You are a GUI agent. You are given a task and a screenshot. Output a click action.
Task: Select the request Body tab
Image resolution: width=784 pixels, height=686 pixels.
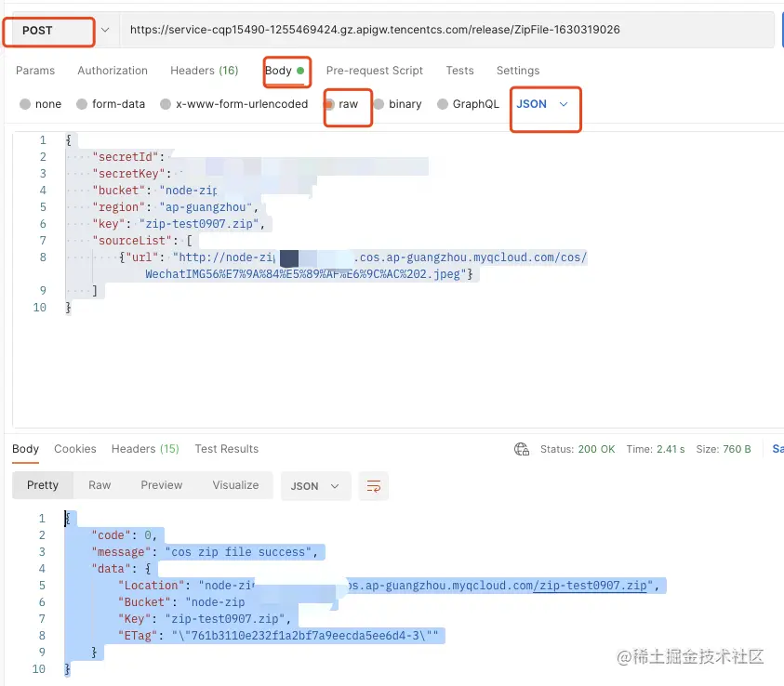[285, 71]
